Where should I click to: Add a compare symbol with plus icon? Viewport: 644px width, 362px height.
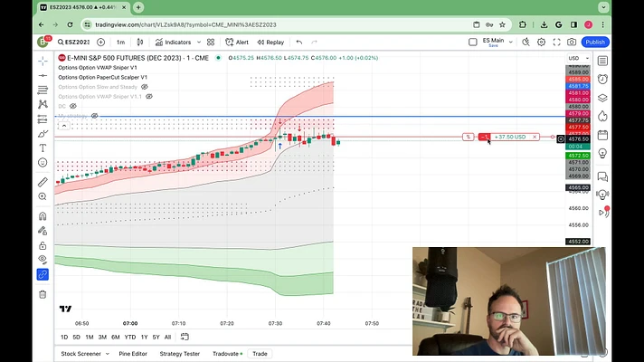click(100, 43)
